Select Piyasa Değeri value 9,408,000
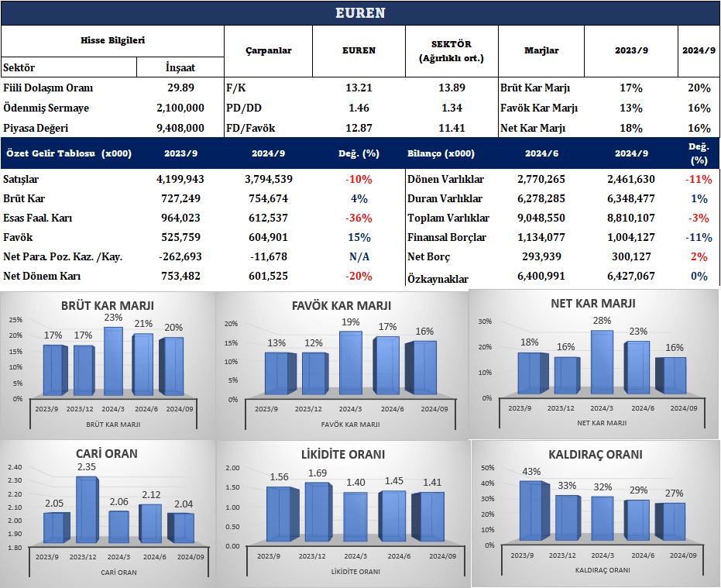This screenshot has height=588, width=721. tap(180, 128)
